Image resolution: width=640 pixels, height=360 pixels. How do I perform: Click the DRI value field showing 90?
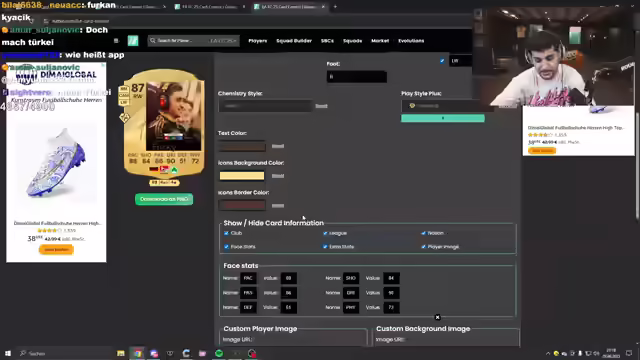[x=391, y=293]
